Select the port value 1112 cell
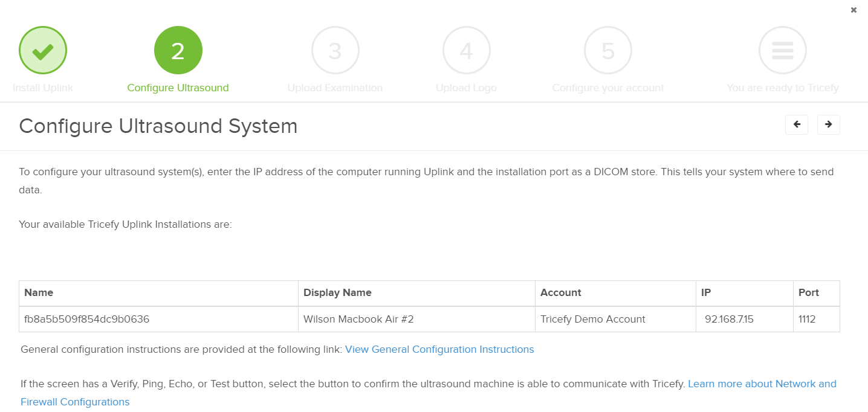This screenshot has width=868, height=412. point(817,319)
